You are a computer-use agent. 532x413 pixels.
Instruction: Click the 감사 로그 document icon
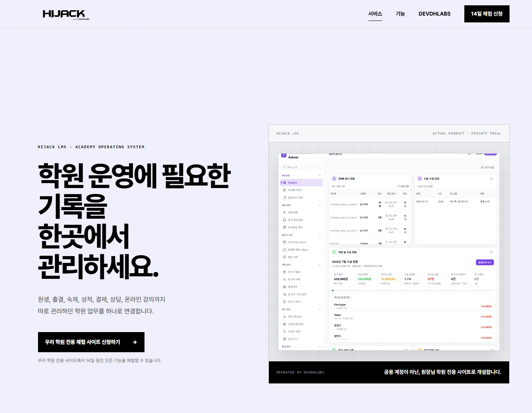pos(284,339)
